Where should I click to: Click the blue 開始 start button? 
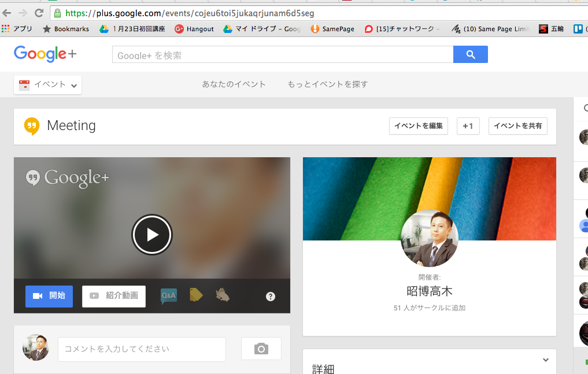49,297
